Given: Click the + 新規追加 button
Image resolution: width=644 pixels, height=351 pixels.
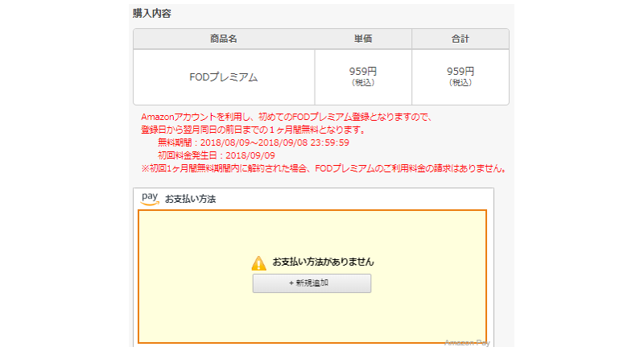Looking at the screenshot, I should coord(312,283).
